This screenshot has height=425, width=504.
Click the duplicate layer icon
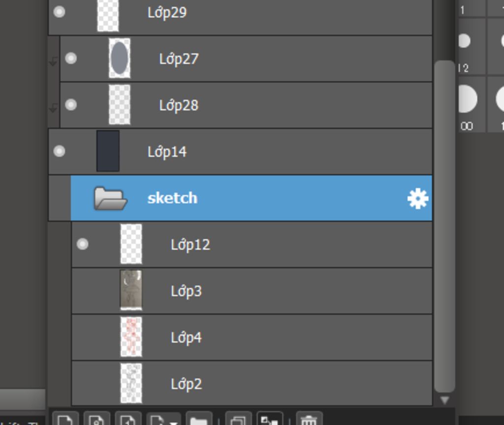238,420
